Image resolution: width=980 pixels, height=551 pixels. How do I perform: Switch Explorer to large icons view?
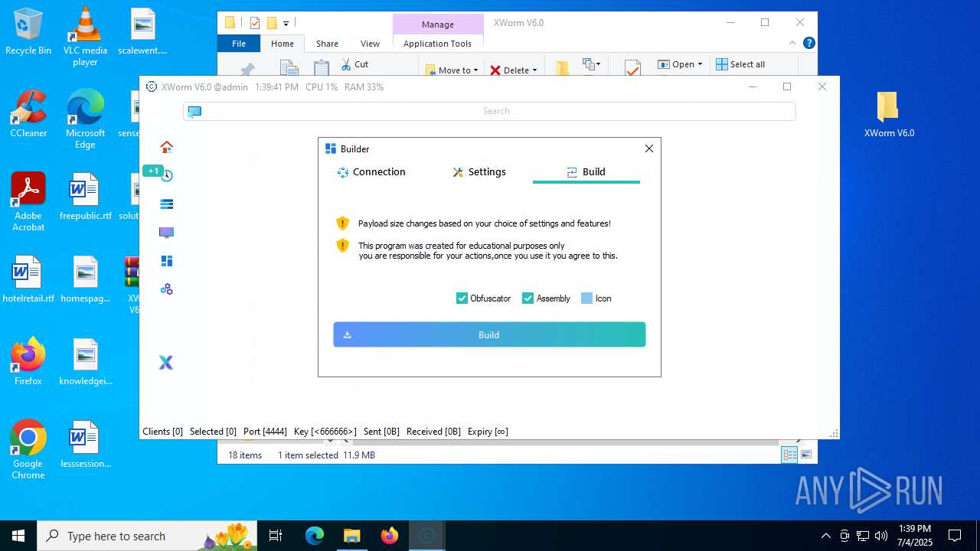coord(805,455)
